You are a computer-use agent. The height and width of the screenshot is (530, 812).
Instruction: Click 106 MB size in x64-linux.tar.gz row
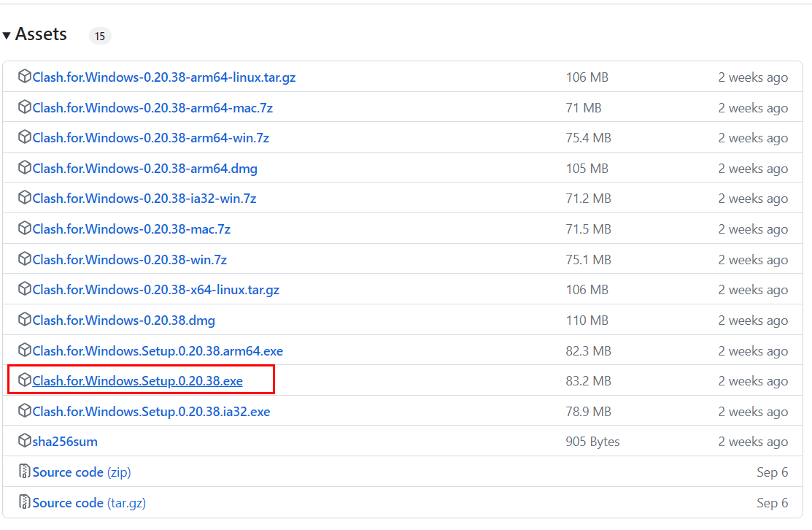click(x=587, y=290)
